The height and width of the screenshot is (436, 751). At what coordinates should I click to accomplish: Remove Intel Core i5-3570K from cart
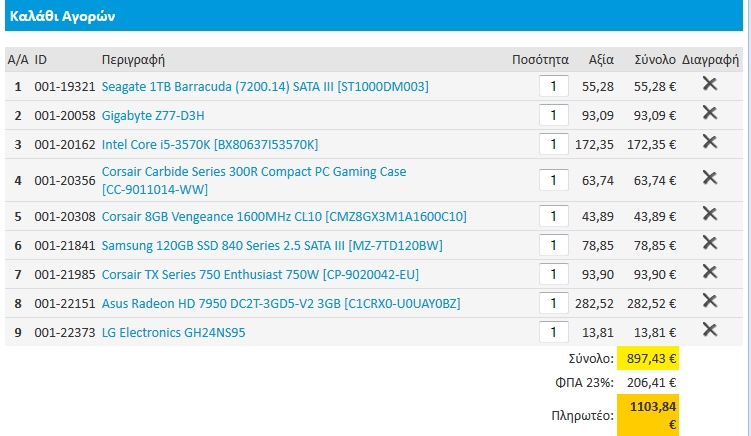coord(710,142)
